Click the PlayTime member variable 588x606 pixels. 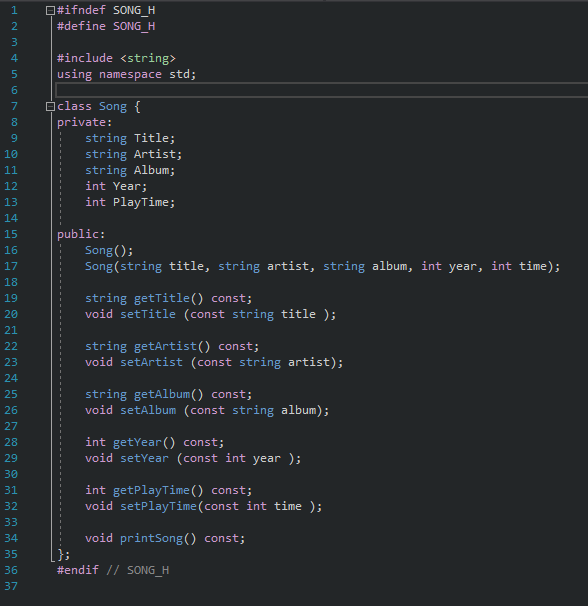[141, 203]
